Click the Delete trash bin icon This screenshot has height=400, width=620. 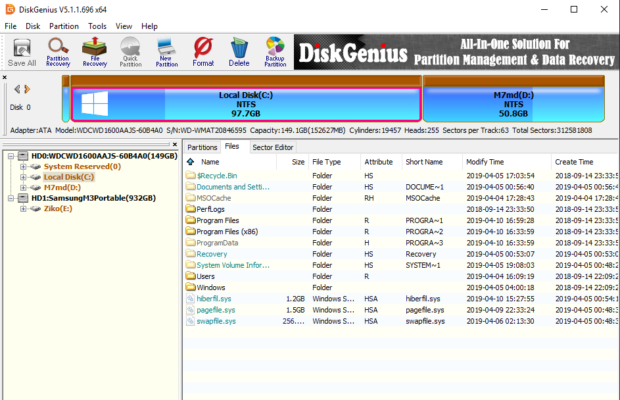point(239,52)
